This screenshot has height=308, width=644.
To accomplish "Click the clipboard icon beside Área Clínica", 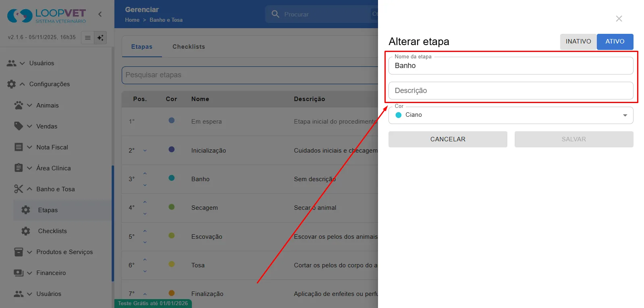I will [19, 168].
